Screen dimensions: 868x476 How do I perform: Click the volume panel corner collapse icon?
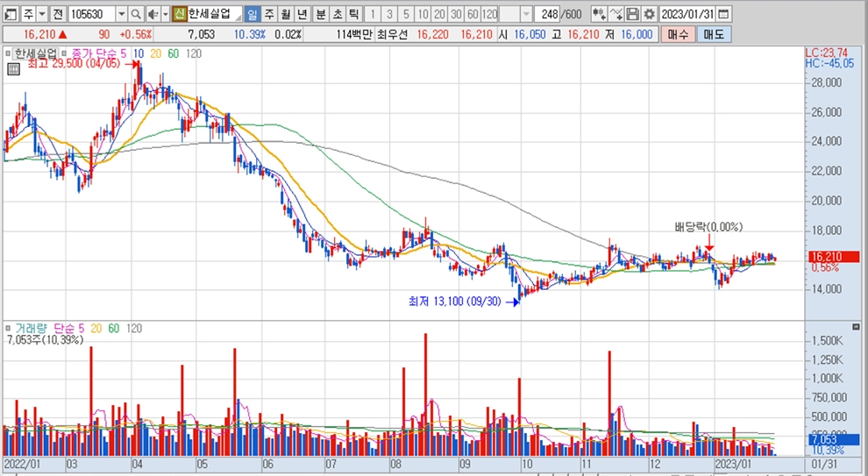pyautogui.click(x=857, y=326)
